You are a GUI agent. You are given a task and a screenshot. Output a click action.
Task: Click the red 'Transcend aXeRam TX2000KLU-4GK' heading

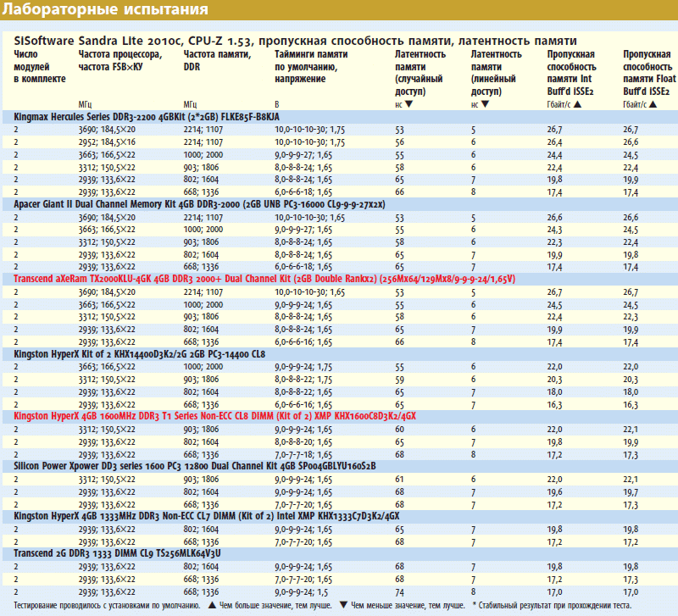[x=264, y=279]
